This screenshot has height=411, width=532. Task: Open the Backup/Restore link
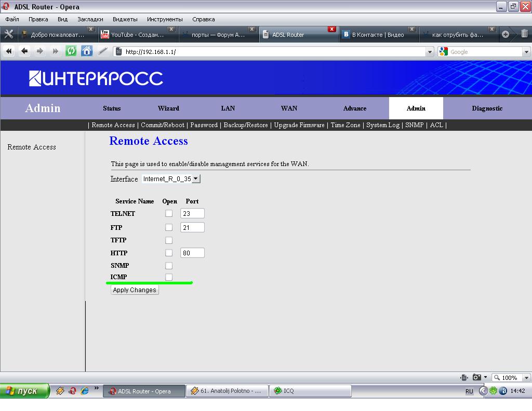coord(246,125)
